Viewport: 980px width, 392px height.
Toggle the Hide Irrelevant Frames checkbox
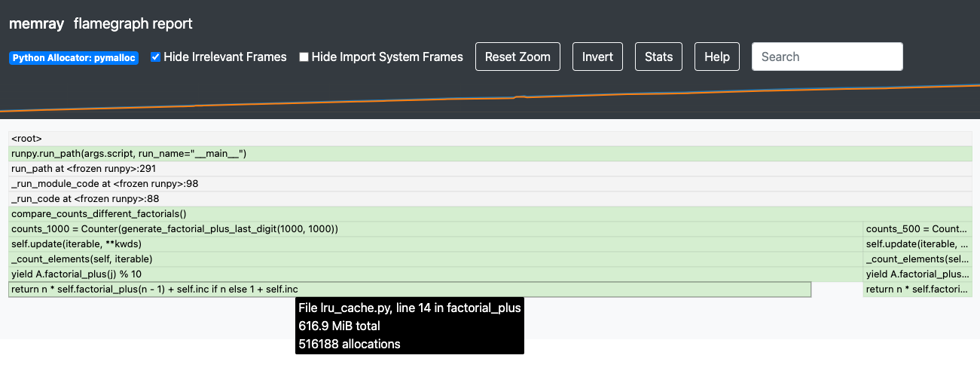click(x=156, y=57)
